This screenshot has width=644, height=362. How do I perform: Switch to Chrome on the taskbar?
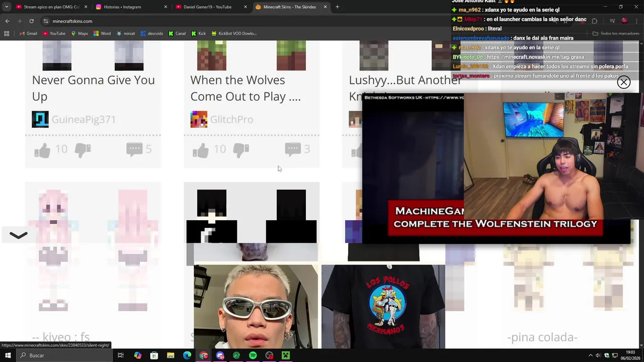204,355
